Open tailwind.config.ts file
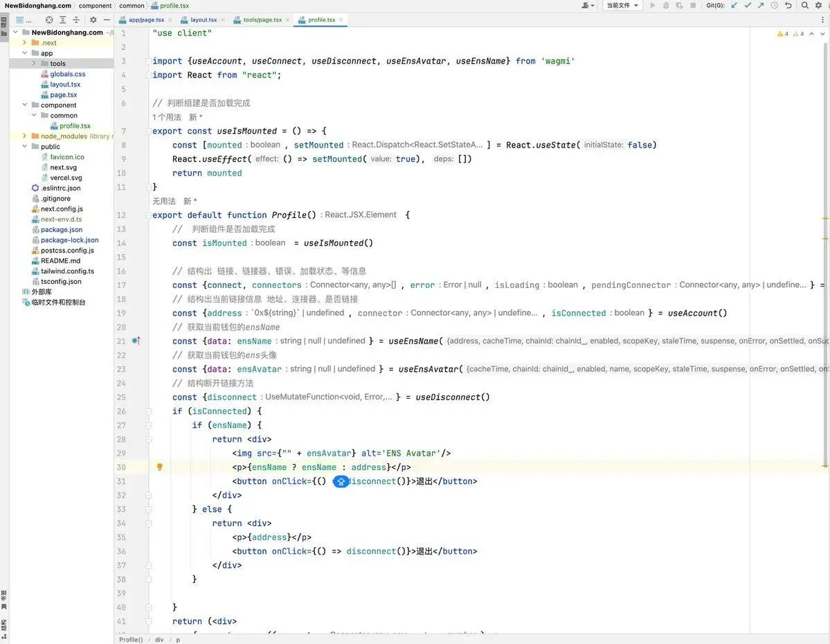 (x=67, y=271)
